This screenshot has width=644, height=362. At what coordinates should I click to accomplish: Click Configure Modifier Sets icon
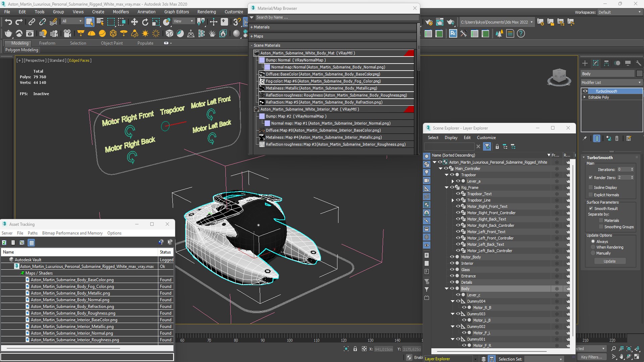coord(629,138)
